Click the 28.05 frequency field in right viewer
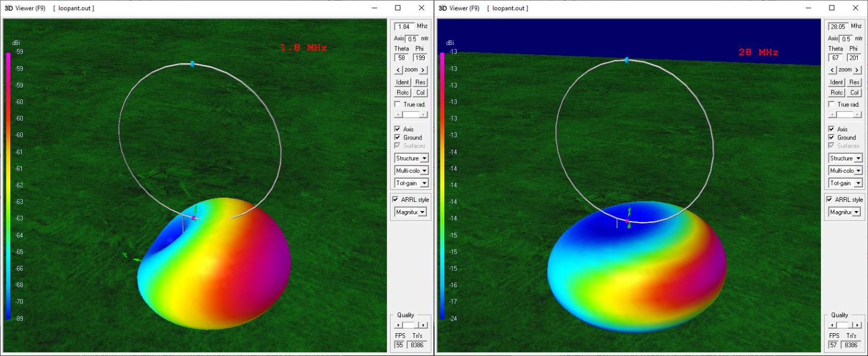868x356 pixels. [x=838, y=27]
